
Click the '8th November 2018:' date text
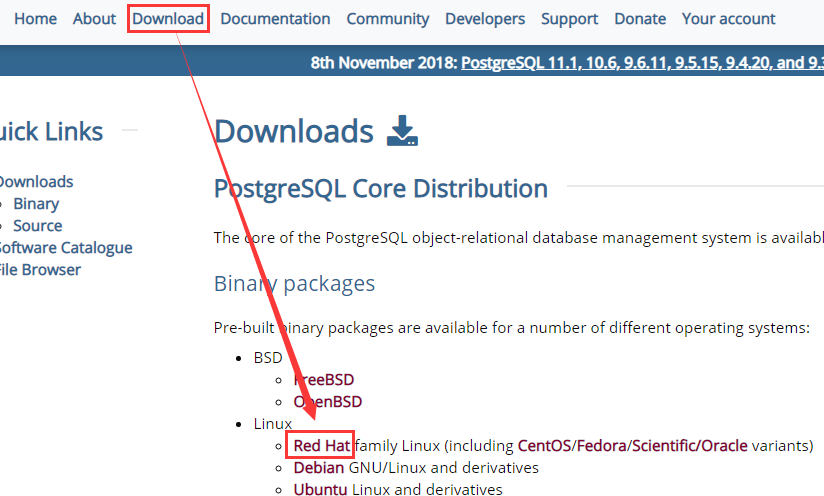384,63
